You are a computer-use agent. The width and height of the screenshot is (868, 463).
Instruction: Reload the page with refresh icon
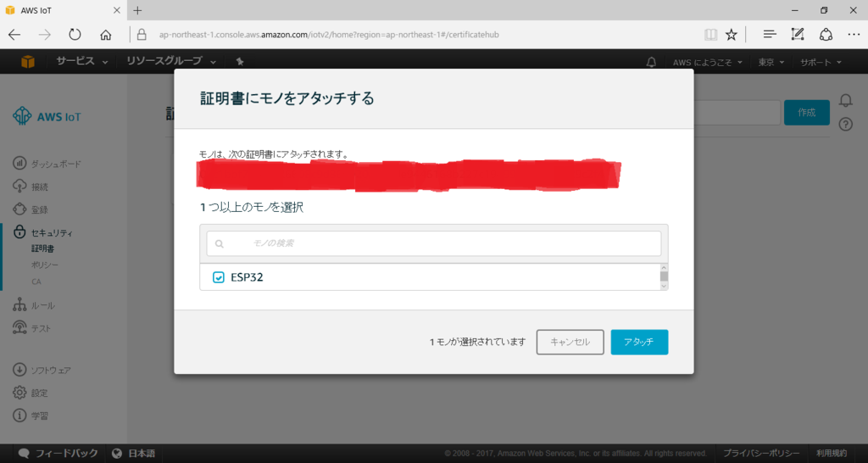[75, 35]
